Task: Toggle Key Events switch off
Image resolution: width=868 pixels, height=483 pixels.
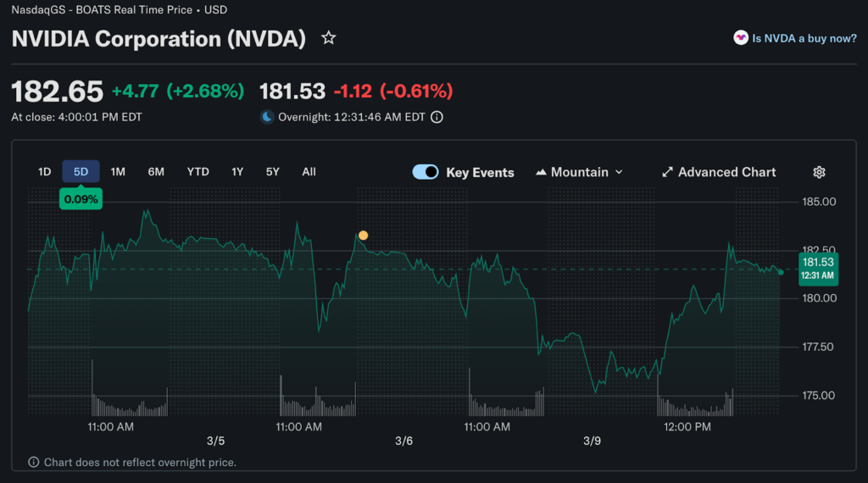Action: tap(426, 172)
